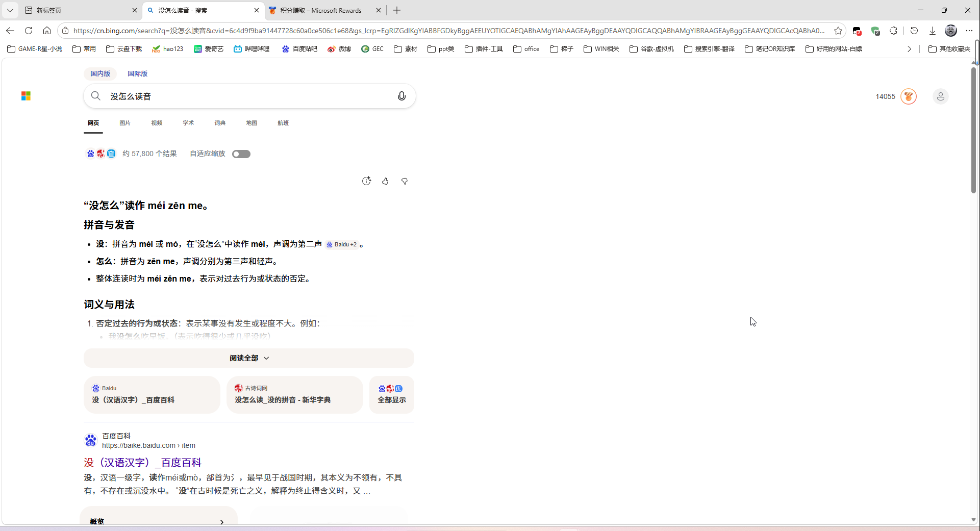Go back with browser back arrow
980x531 pixels.
pyautogui.click(x=10, y=31)
